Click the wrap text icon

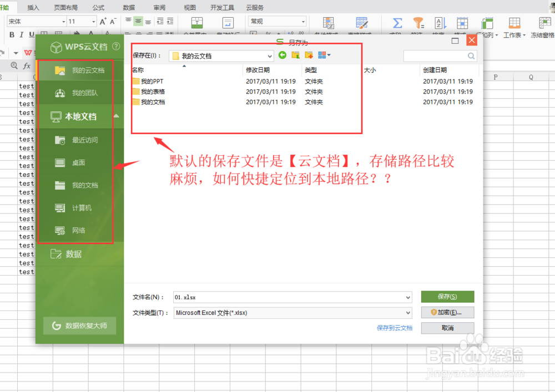(228, 23)
